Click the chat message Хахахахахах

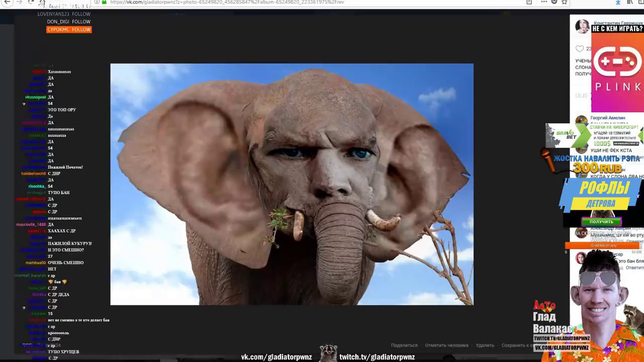[x=59, y=71]
